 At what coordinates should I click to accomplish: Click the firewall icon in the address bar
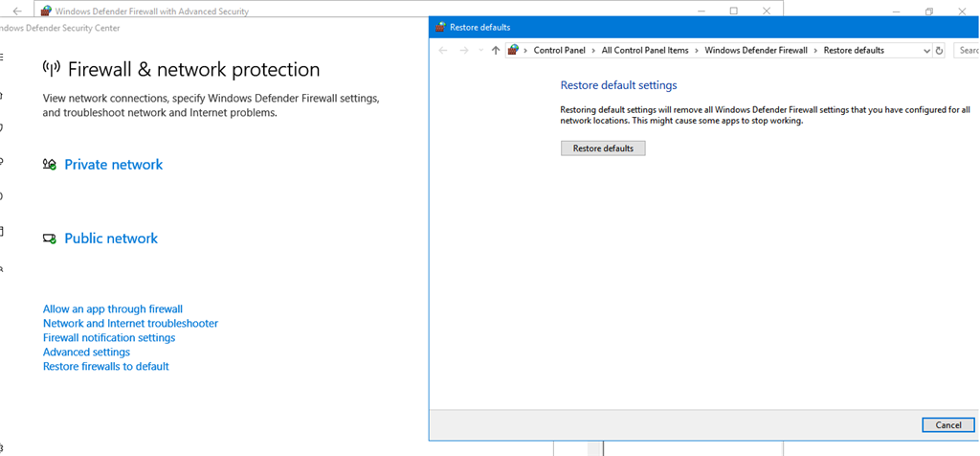click(x=514, y=50)
